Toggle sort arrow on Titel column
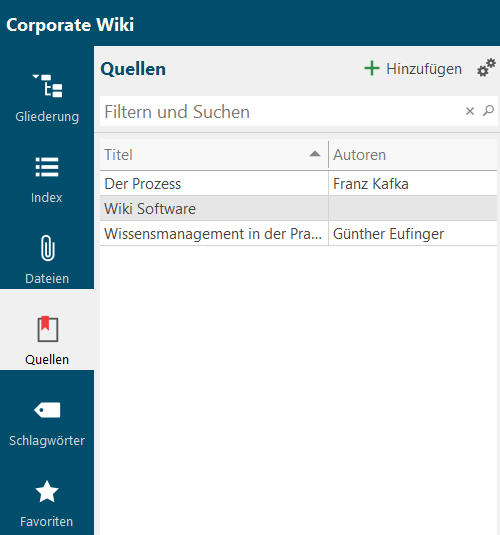This screenshot has width=500, height=535. [x=315, y=154]
